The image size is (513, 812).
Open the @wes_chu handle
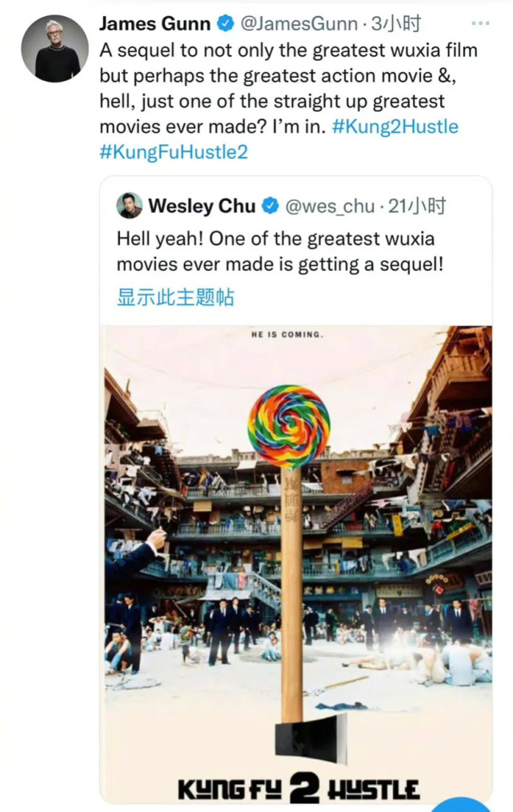[x=330, y=206]
